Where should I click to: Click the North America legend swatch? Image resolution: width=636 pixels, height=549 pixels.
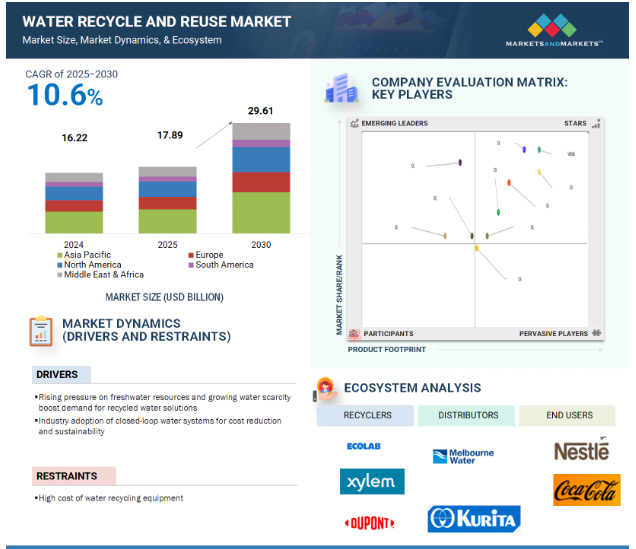[60, 265]
